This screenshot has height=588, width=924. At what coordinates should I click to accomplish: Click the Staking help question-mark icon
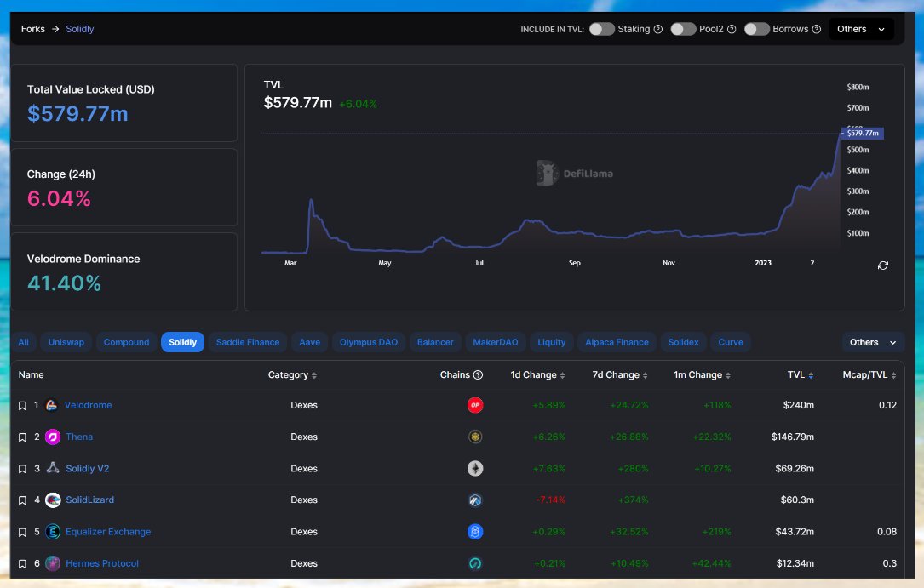point(658,29)
